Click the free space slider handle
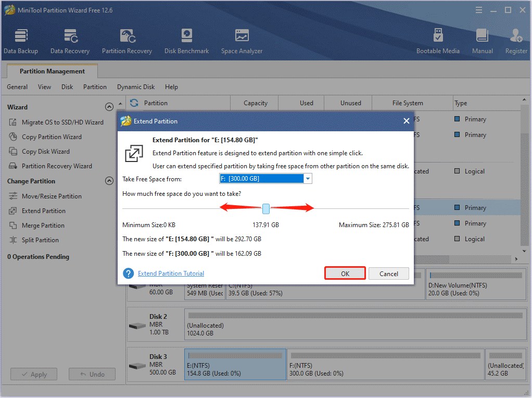 tap(266, 209)
